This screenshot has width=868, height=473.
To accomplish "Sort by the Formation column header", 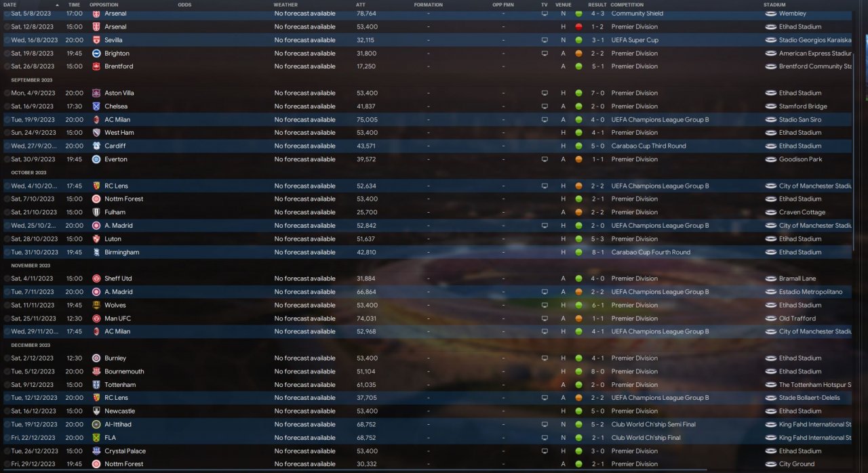I will 428,5.
